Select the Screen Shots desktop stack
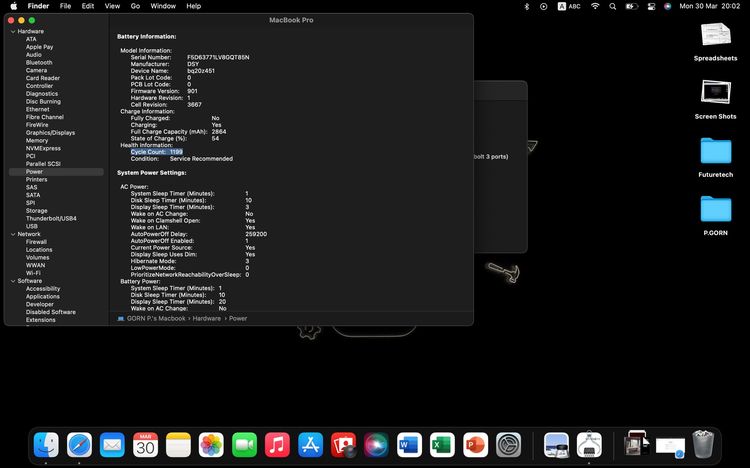Screen dimensions: 750x468 [x=716, y=100]
